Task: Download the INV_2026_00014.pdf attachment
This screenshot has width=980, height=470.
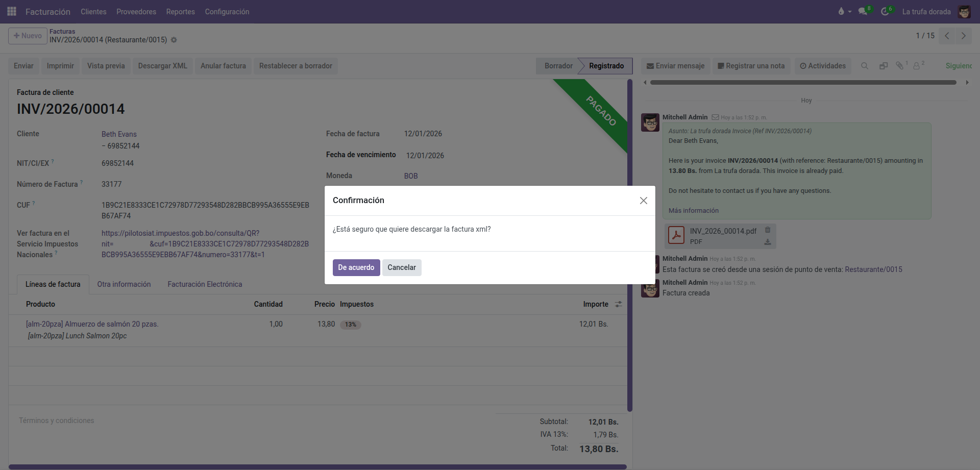Action: pyautogui.click(x=767, y=242)
